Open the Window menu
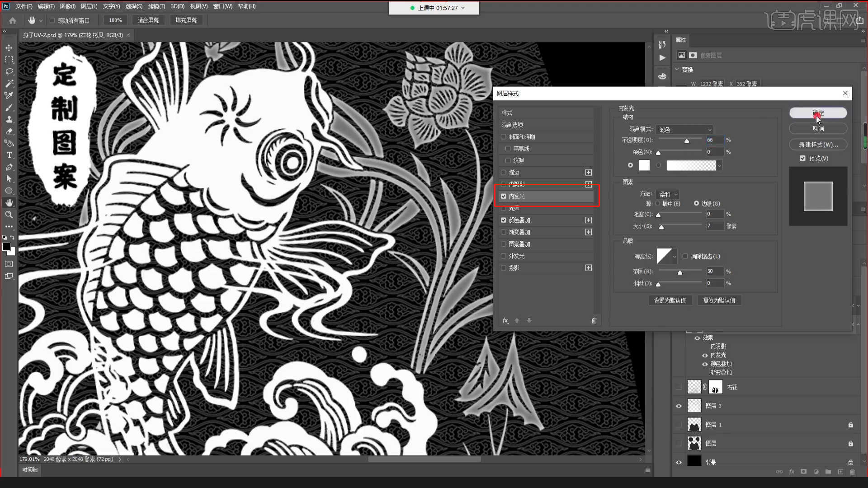 tap(222, 6)
